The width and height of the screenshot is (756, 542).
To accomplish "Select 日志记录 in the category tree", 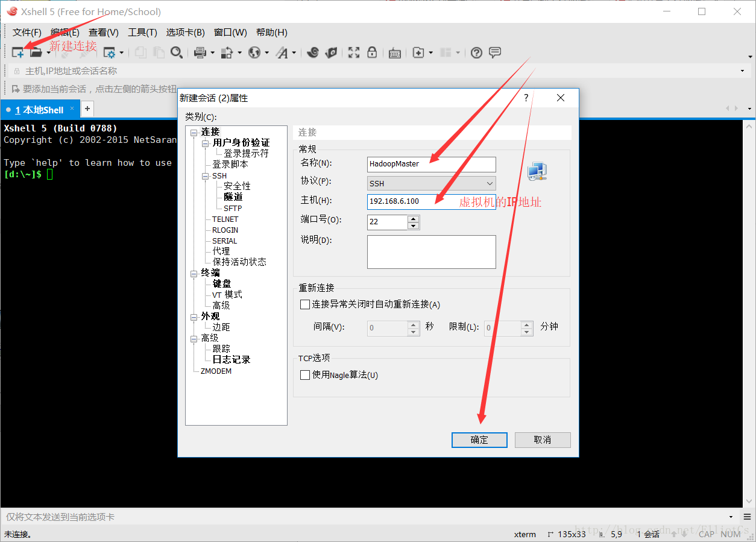I will [x=232, y=360].
